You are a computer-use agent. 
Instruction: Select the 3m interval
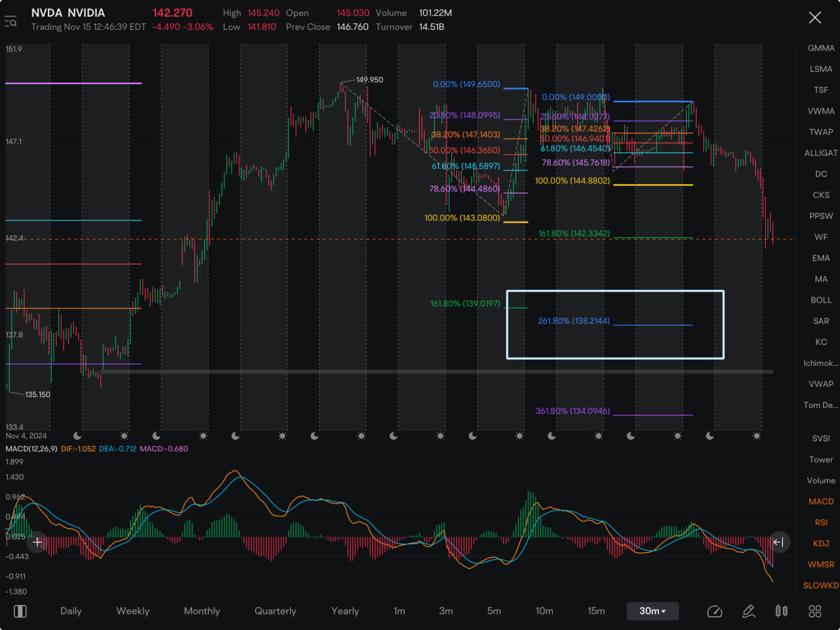pos(446,611)
